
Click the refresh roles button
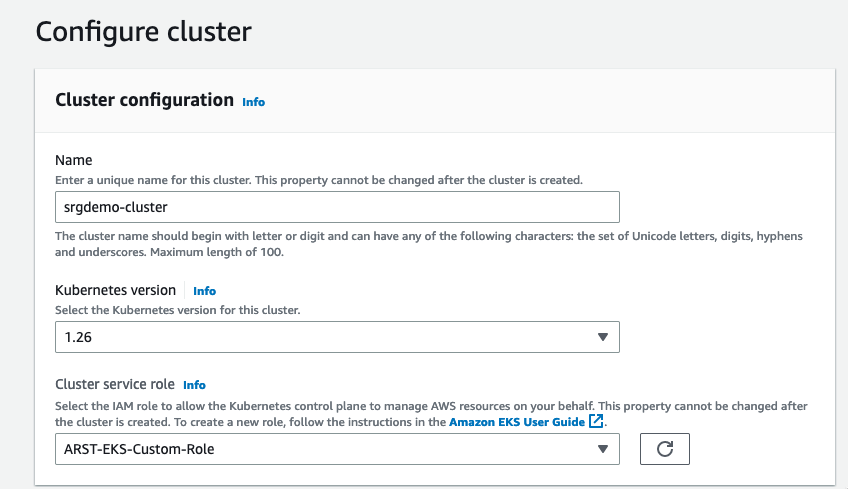tap(665, 449)
